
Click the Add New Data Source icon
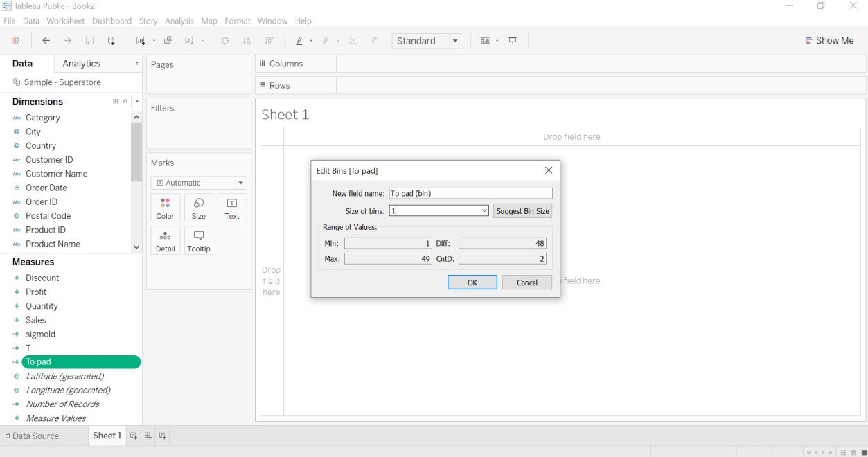pos(111,41)
